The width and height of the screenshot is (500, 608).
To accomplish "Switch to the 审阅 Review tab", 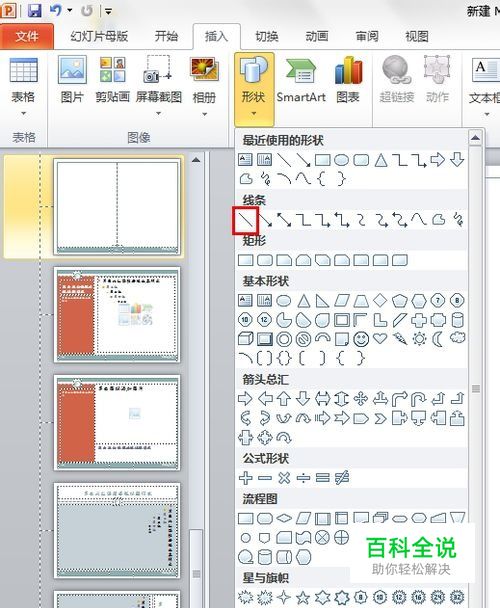I will click(x=367, y=36).
